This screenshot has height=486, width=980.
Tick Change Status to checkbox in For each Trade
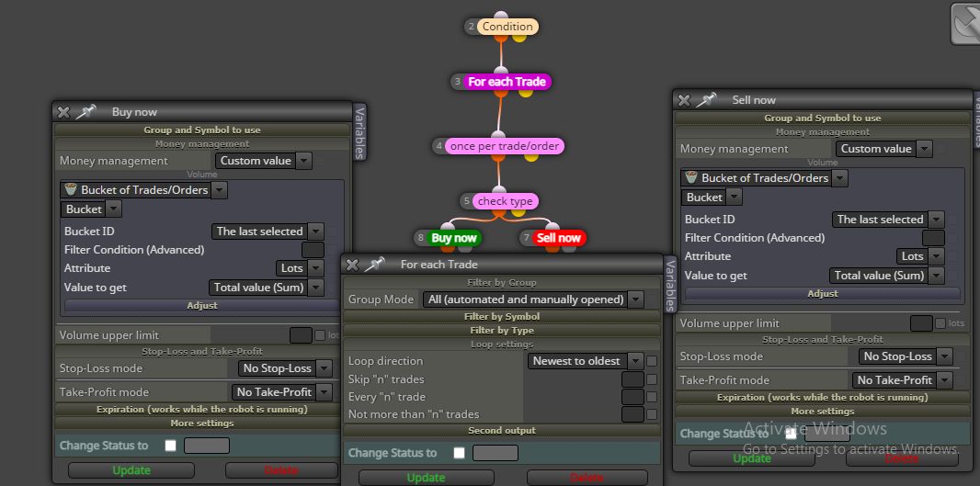(x=460, y=453)
